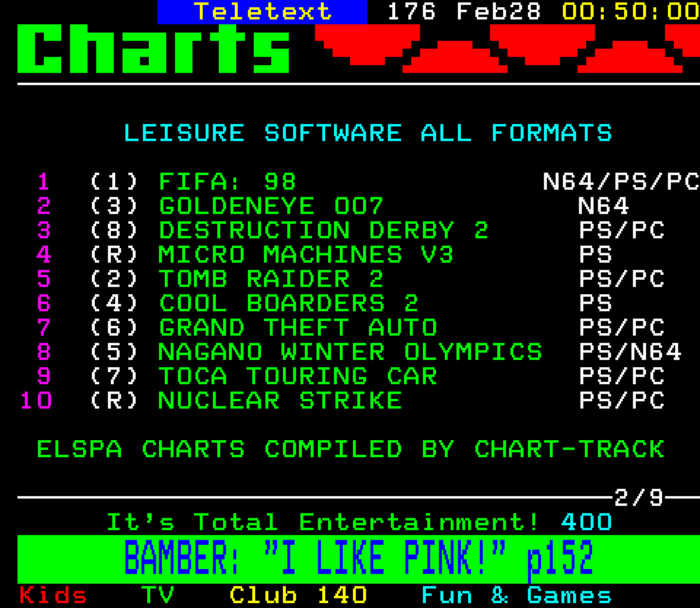Select the chart entry COOL BOARDERS 2

coord(288,304)
